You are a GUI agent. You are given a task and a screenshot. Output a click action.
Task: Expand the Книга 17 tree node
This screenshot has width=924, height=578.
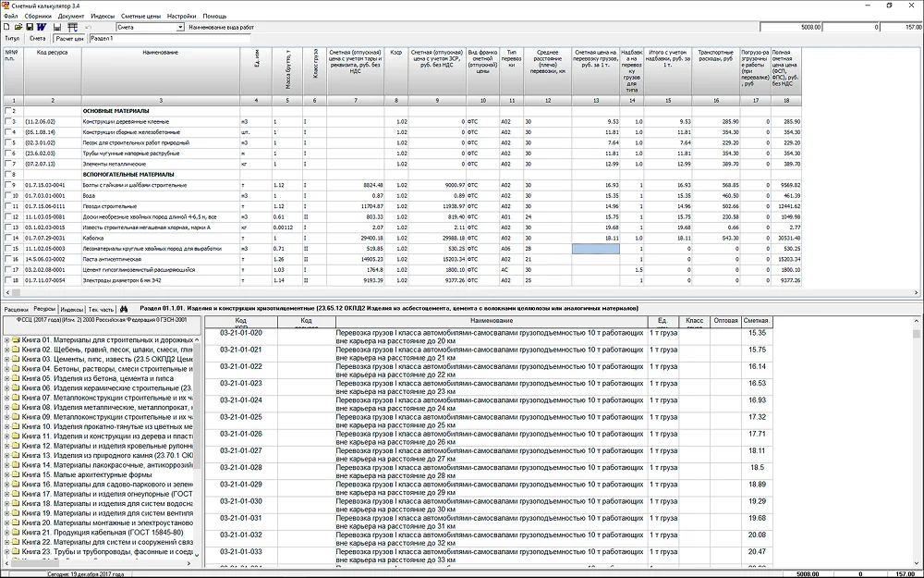(6, 494)
